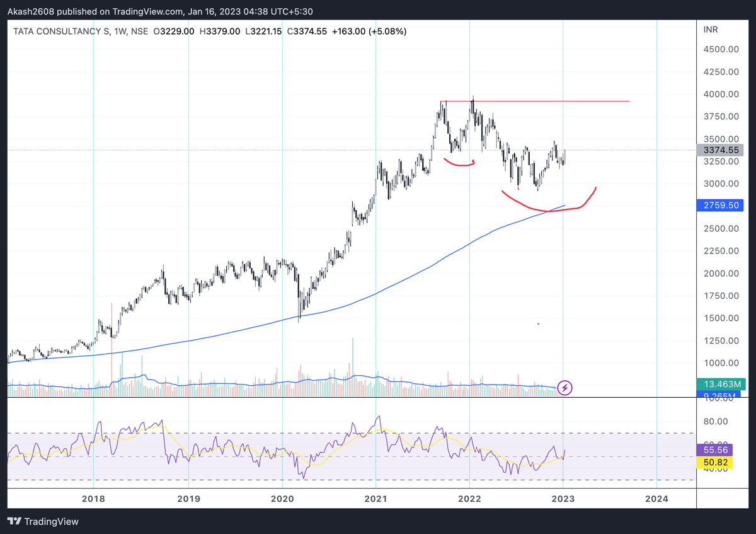Click the INR currency label
Screen dimensions: 756x534
[x=711, y=30]
